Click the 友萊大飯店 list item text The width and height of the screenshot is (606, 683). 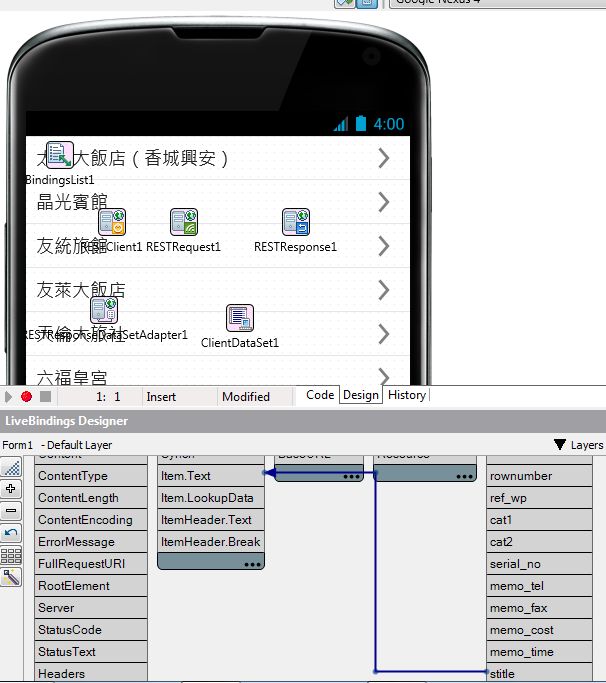tap(81, 290)
